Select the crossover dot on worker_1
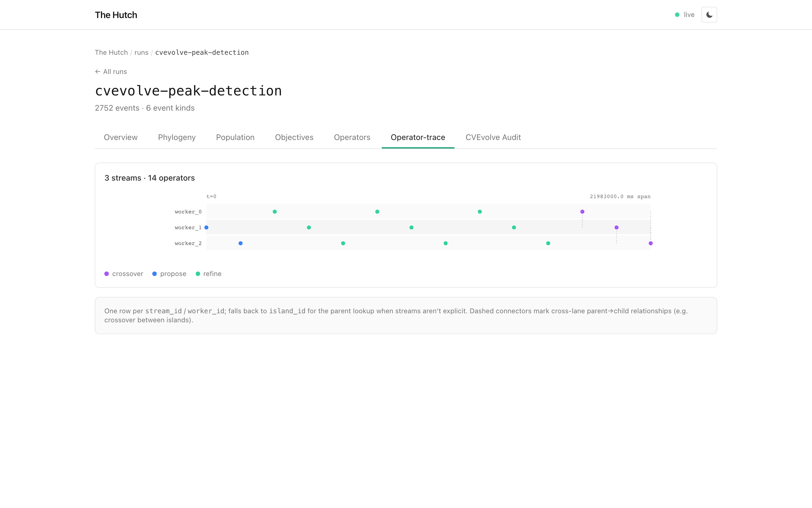 (616, 227)
